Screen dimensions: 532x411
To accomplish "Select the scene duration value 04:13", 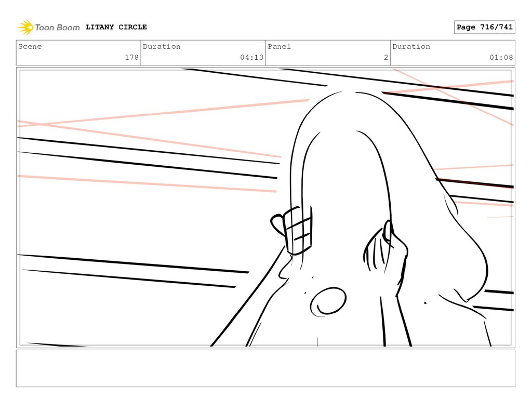I will click(x=252, y=57).
